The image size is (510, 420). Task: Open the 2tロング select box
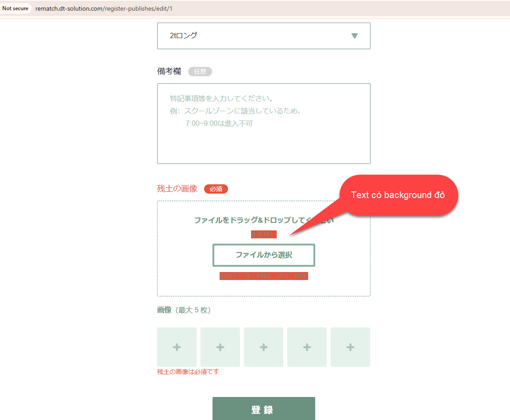pyautogui.click(x=257, y=36)
